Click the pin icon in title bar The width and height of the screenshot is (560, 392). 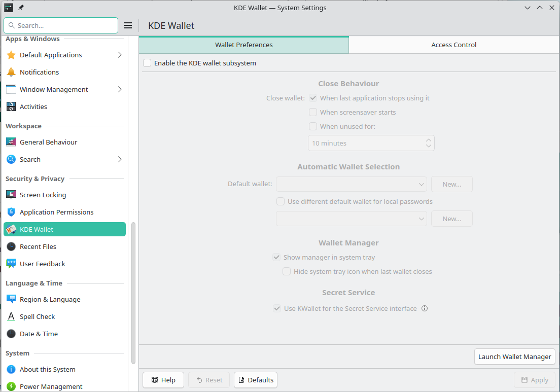(21, 8)
